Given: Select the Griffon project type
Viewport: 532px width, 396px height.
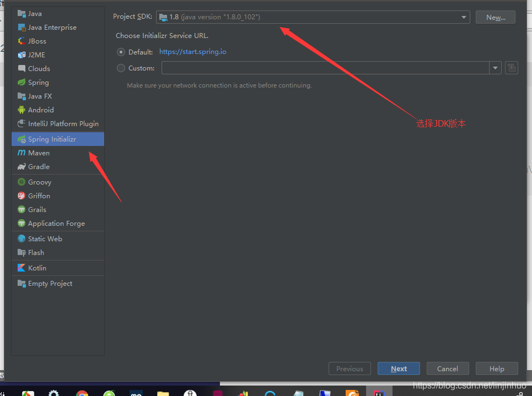Looking at the screenshot, I should pyautogui.click(x=58, y=196).
